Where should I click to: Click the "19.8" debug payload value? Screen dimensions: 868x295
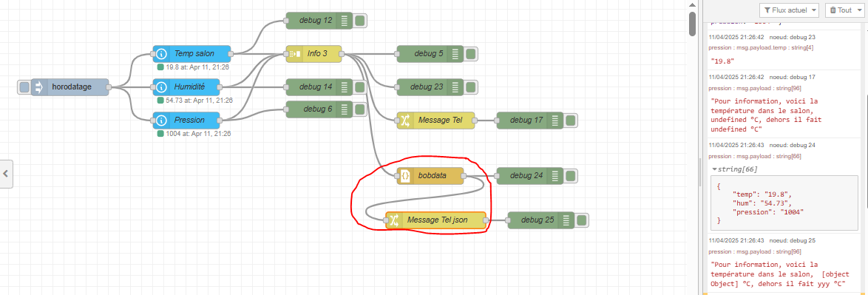coord(722,61)
